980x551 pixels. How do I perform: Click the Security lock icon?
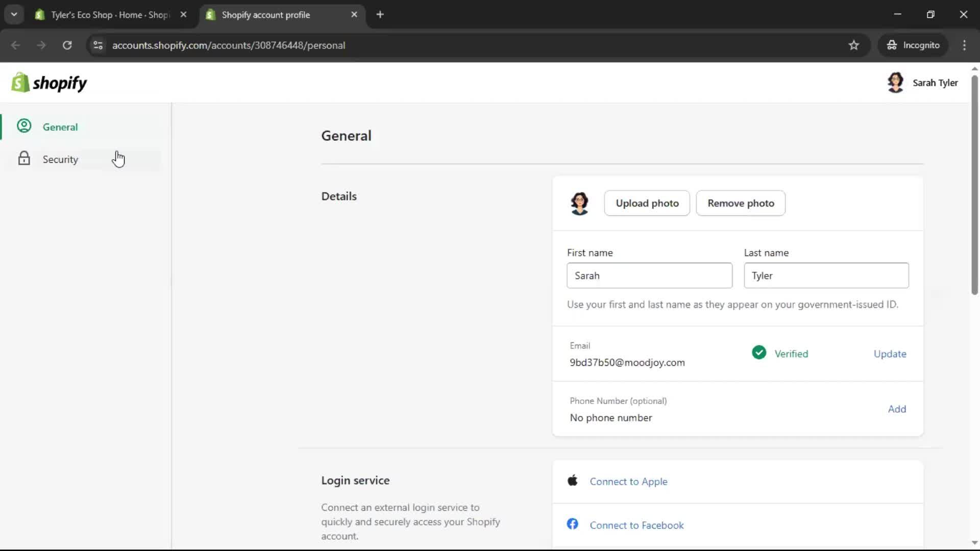(x=24, y=158)
